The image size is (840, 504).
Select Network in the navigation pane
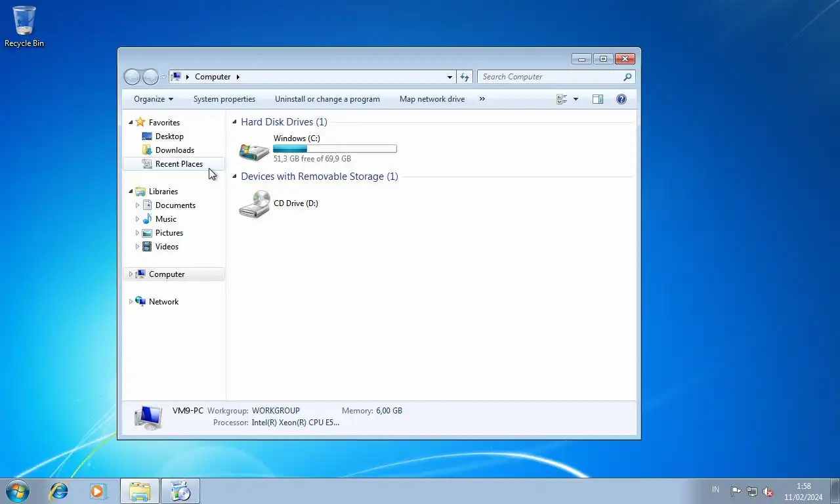163,302
